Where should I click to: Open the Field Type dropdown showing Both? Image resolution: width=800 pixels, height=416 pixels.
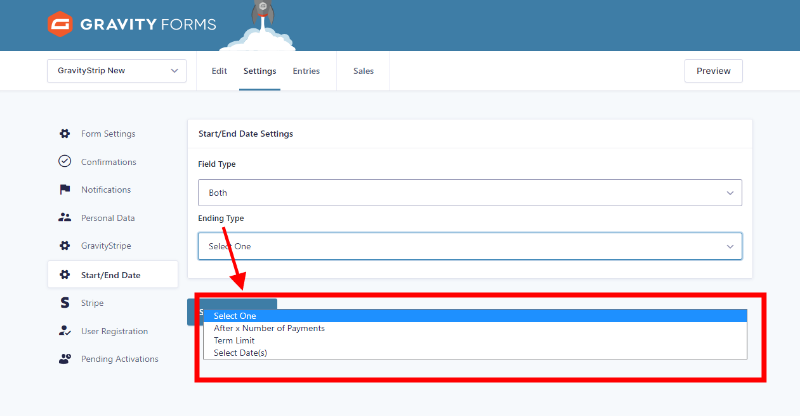(x=470, y=192)
